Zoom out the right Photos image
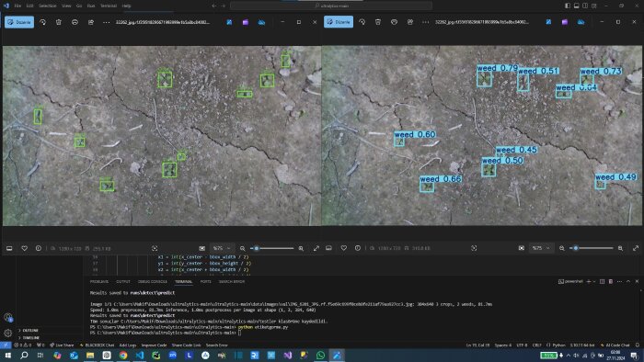 (x=561, y=248)
